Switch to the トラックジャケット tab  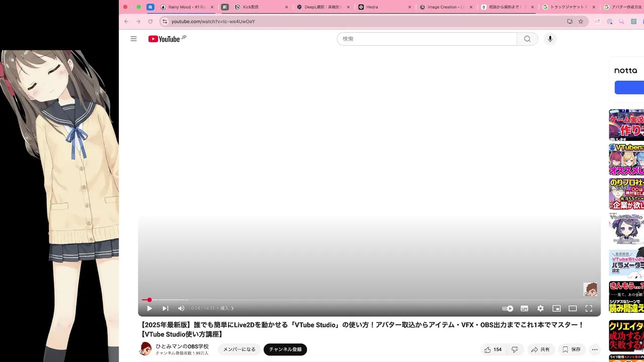(x=570, y=7)
